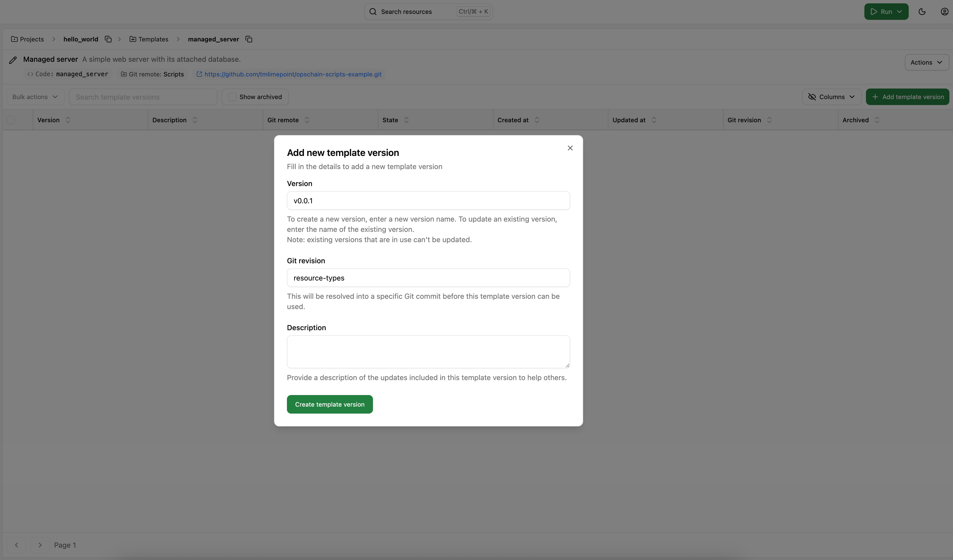Click the Create template version button
953x560 pixels.
[x=329, y=404]
